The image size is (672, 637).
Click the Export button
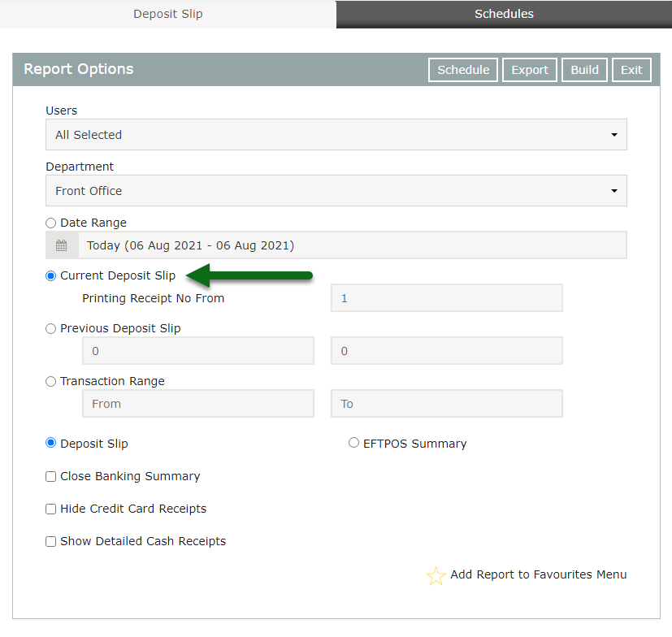[x=529, y=69]
